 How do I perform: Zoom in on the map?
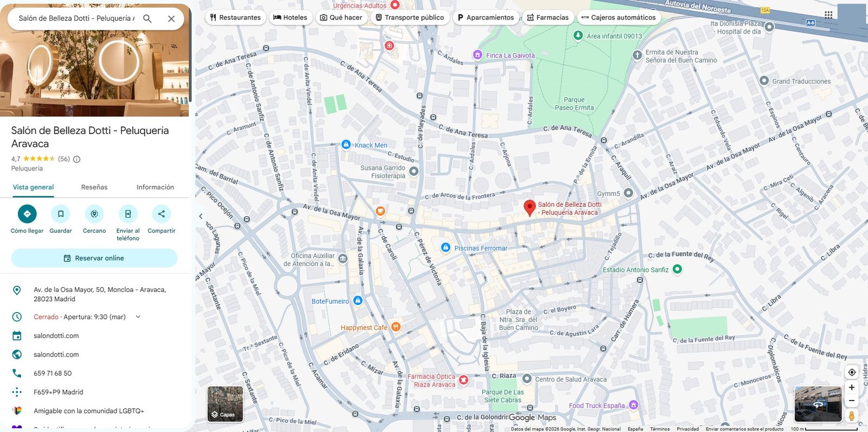852,387
